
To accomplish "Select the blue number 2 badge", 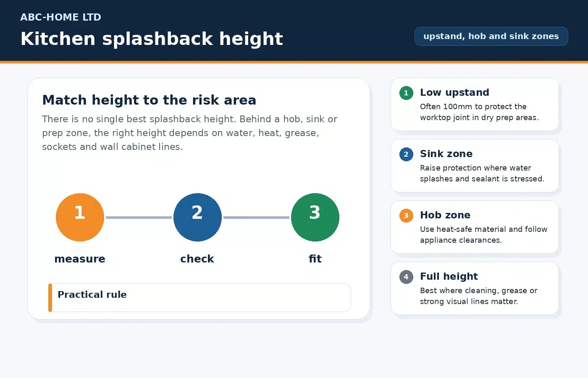I will 406,154.
